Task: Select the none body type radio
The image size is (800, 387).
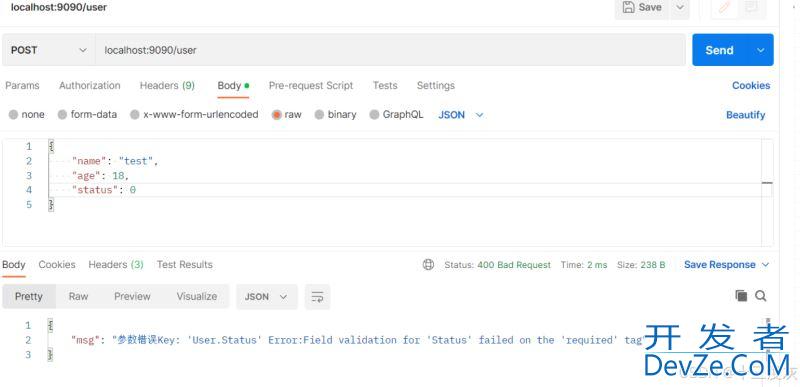Action: click(14, 115)
